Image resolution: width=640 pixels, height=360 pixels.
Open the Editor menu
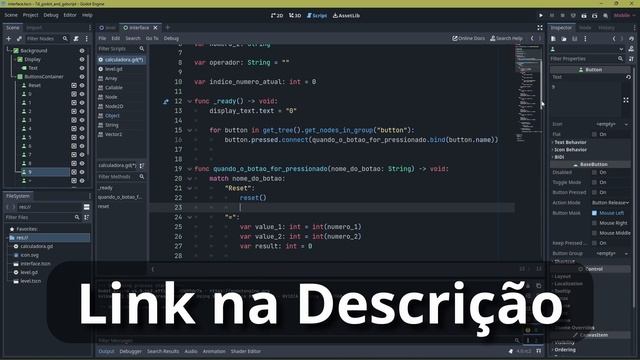[x=70, y=15]
